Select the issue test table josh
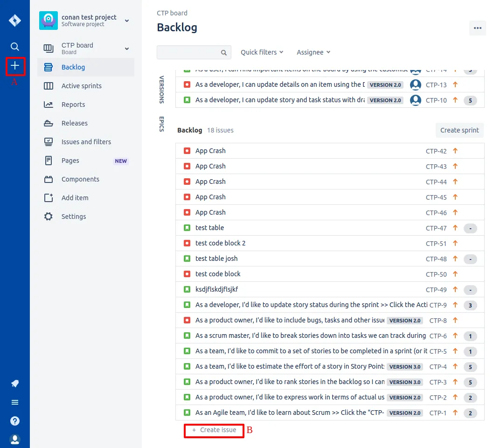 [x=216, y=259]
